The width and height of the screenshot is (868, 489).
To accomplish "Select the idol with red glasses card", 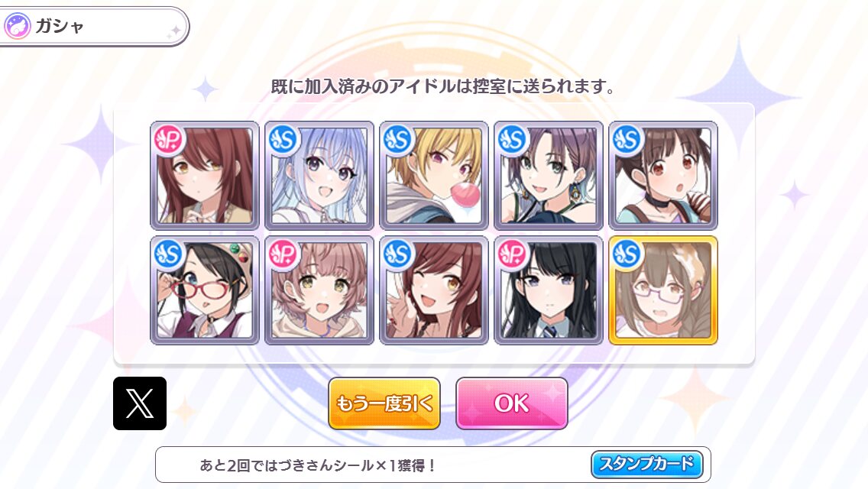I will pos(205,290).
